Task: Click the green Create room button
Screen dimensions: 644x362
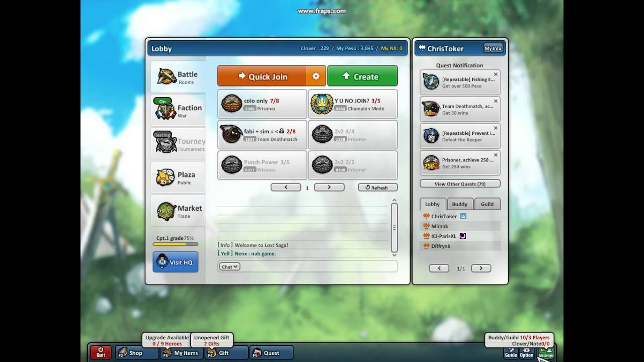Action: click(x=362, y=76)
